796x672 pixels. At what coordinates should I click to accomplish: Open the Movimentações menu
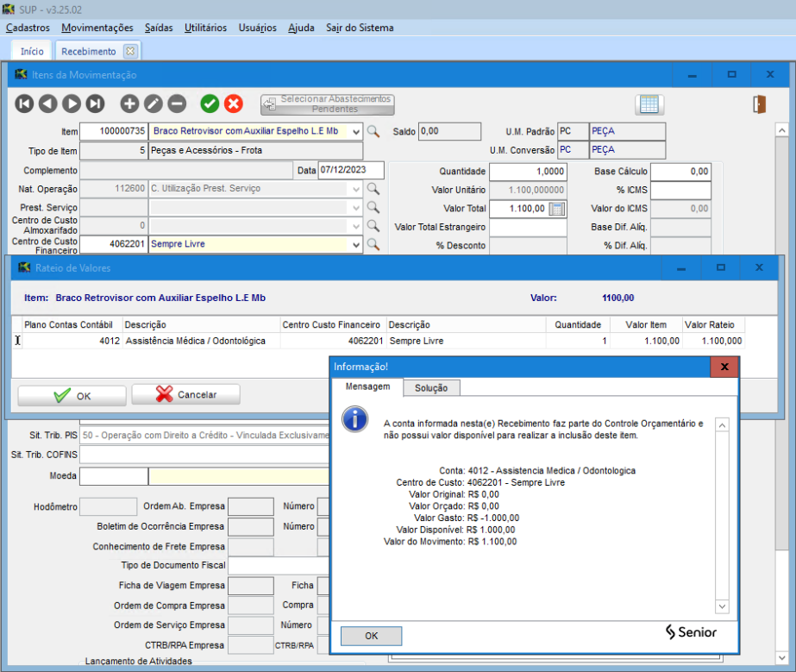coord(97,28)
